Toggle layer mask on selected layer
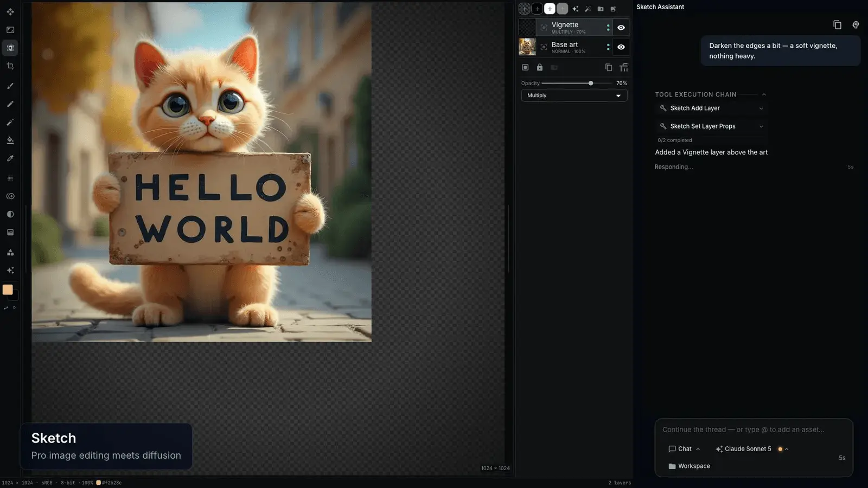The image size is (868, 488). click(525, 67)
